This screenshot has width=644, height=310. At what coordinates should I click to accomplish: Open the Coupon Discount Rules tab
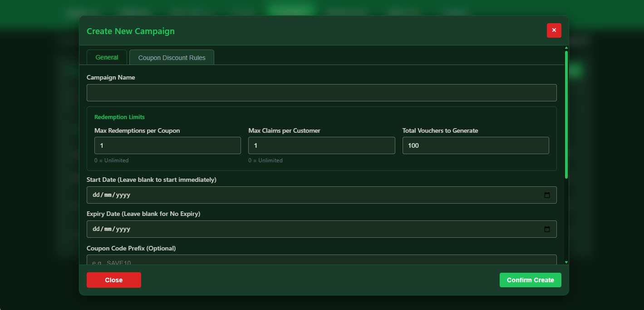pos(172,57)
